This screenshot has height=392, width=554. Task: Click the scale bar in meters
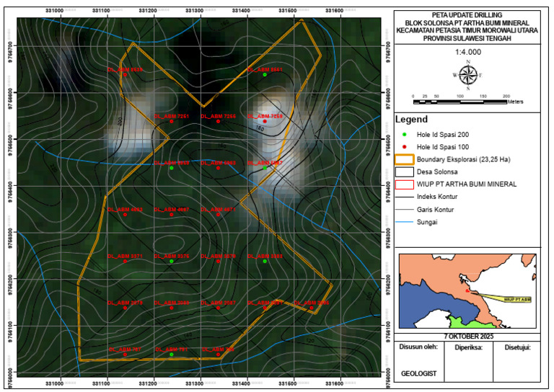tap(460, 102)
